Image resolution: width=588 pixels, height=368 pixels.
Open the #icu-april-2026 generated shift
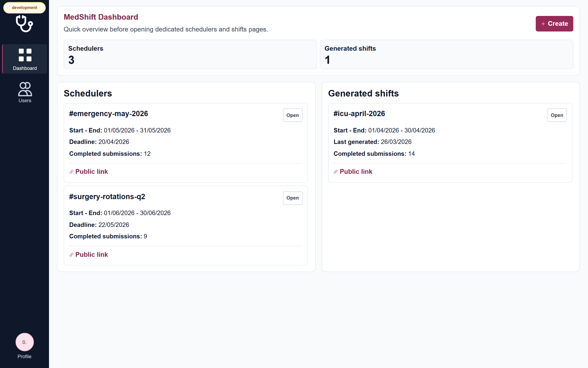(557, 115)
